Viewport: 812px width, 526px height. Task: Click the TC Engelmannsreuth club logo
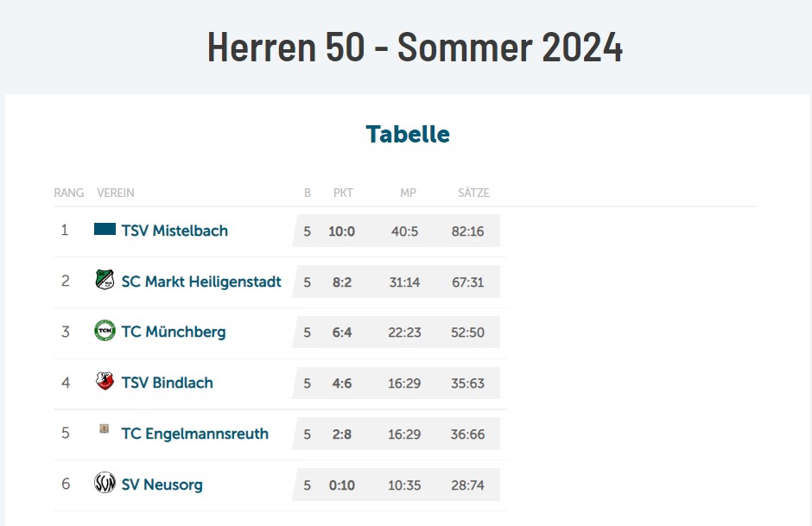(105, 429)
